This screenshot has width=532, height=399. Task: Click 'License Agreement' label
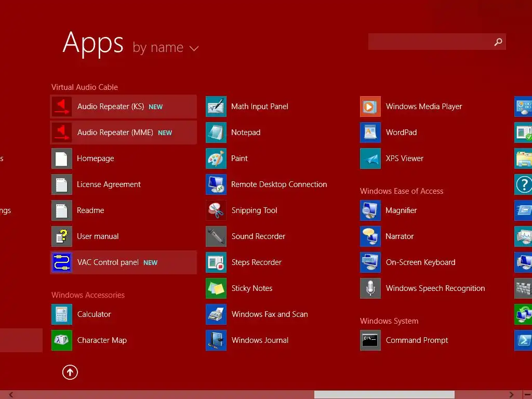pyautogui.click(x=109, y=184)
